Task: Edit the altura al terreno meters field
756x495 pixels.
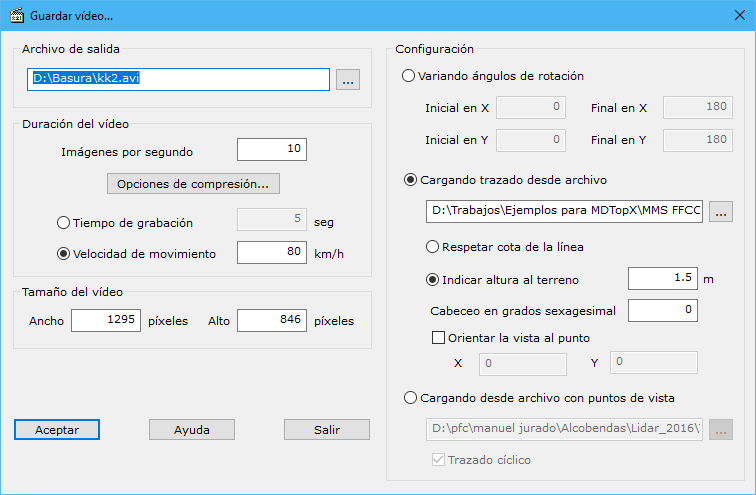Action: tap(663, 279)
